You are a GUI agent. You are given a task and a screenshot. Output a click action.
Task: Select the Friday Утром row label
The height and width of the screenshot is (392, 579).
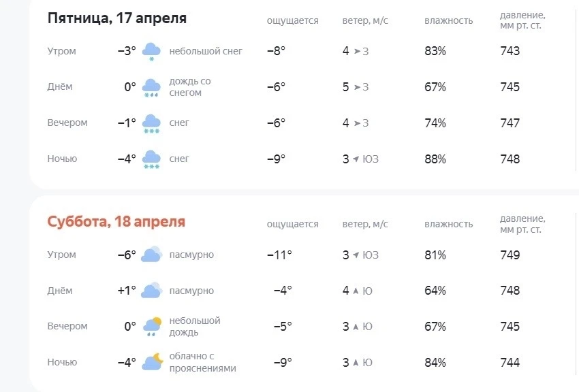(x=62, y=51)
